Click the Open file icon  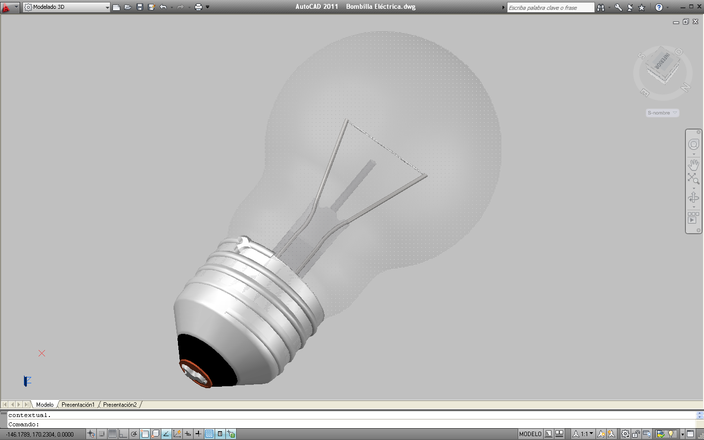128,7
